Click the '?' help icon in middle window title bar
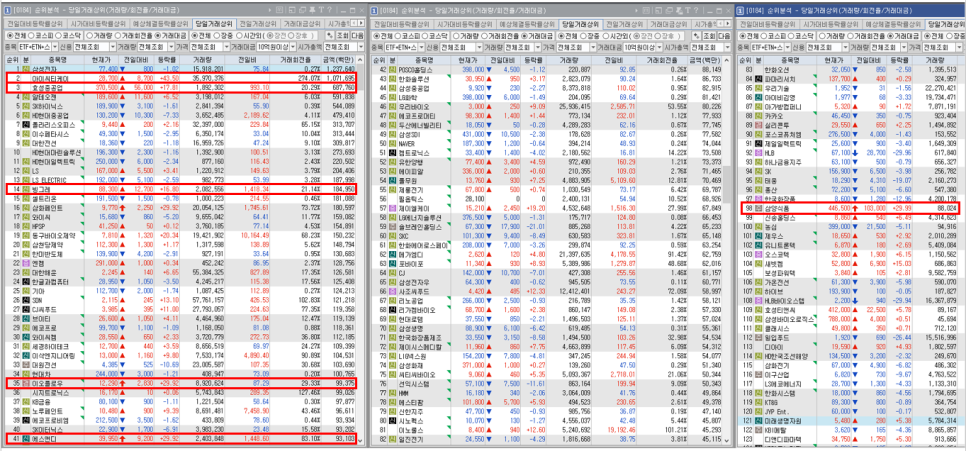This screenshot has height=451, width=966. click(x=696, y=10)
